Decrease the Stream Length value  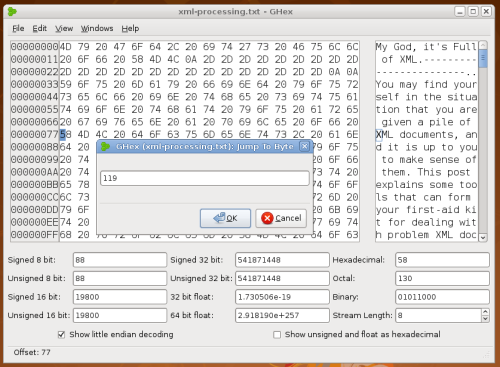pos(485,319)
